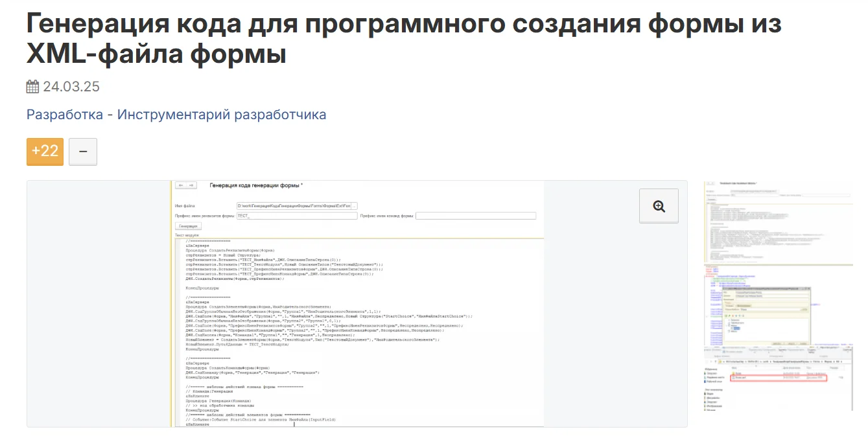The width and height of the screenshot is (868, 436).
Task: Click the Префикс имен реквизитов формы field
Action: (x=296, y=216)
